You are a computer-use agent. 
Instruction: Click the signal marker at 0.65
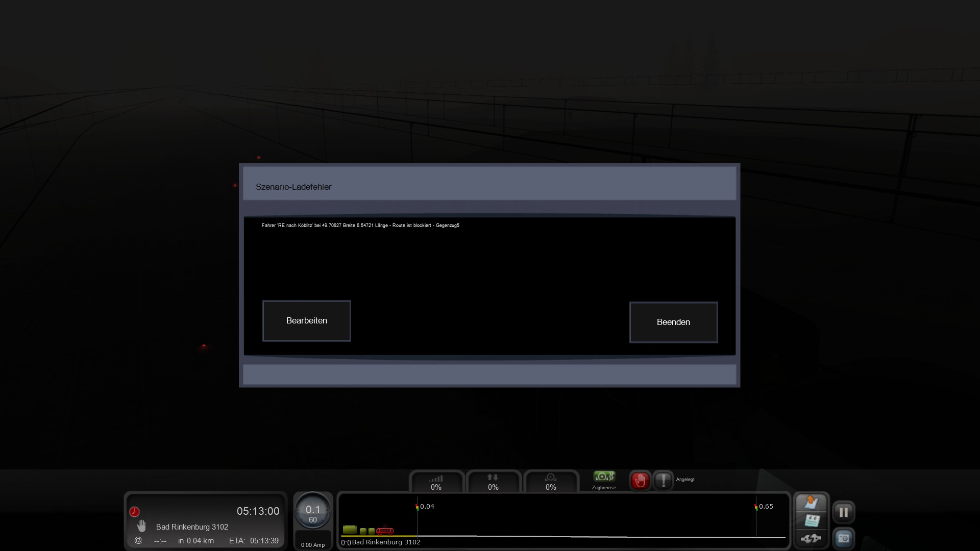(756, 507)
